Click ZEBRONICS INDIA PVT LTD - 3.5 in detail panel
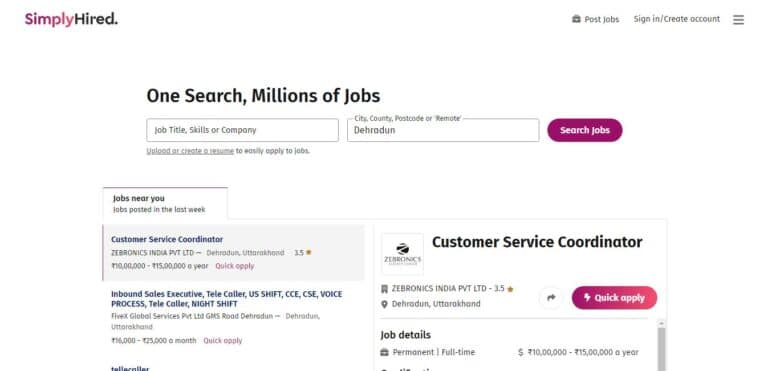The height and width of the screenshot is (371, 768). pos(448,289)
